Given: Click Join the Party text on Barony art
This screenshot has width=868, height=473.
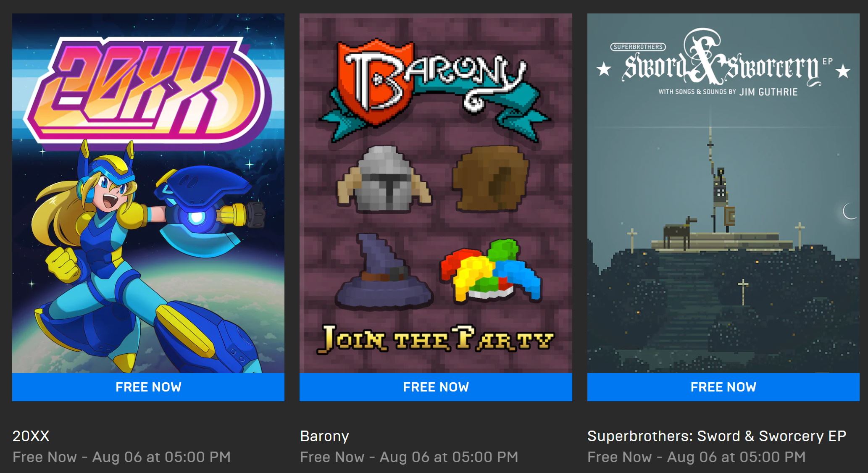Looking at the screenshot, I should point(435,338).
